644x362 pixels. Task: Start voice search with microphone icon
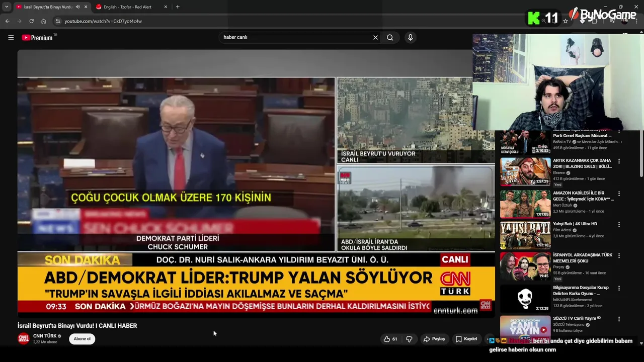410,37
